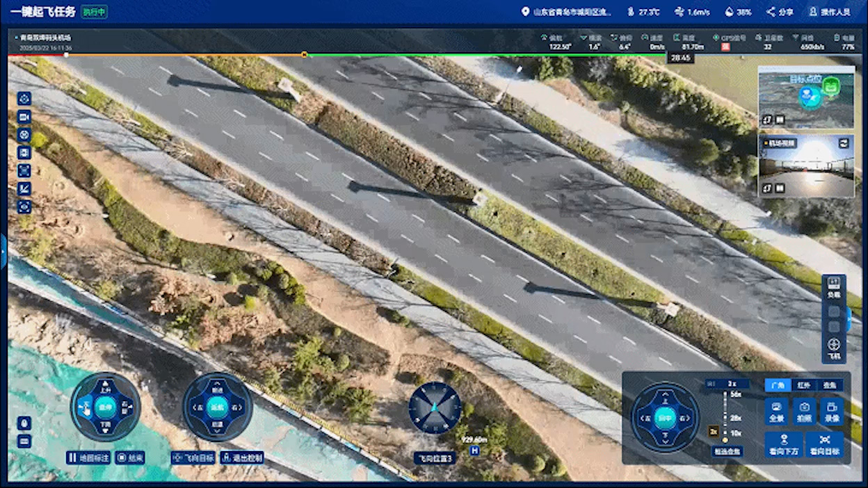Click the 分享 share icon
Screen dimensions: 868x488
pos(780,12)
